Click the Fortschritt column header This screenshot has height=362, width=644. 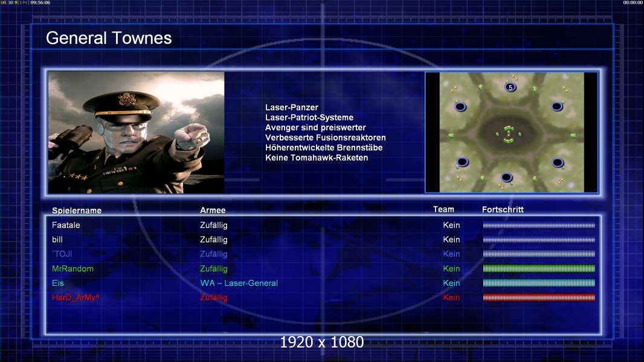point(503,209)
